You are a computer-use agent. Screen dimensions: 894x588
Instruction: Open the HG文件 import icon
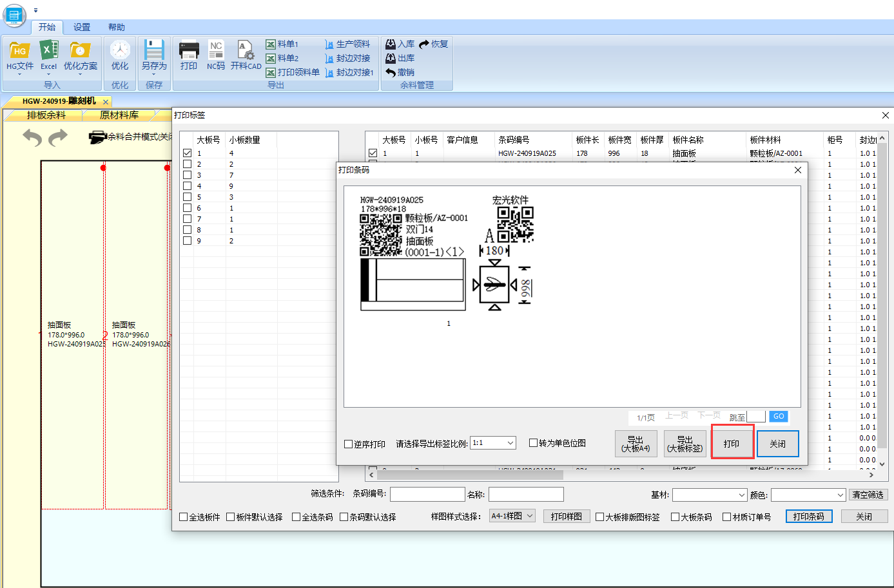click(20, 52)
